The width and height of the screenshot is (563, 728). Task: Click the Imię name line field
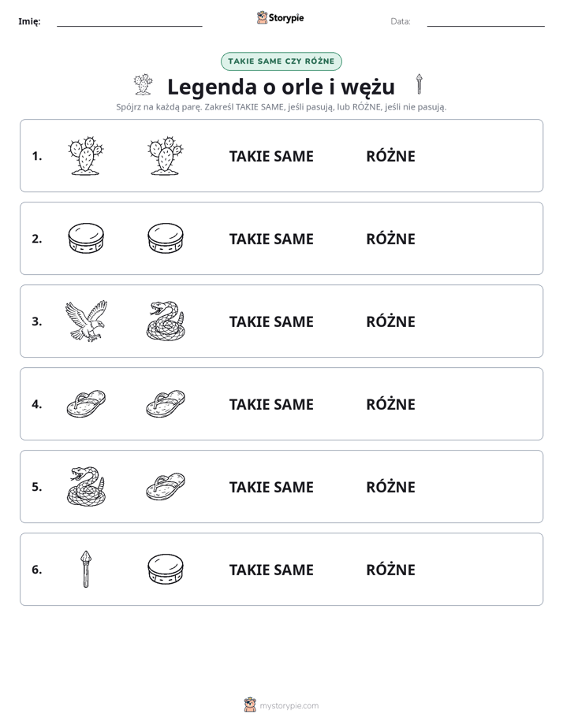129,21
